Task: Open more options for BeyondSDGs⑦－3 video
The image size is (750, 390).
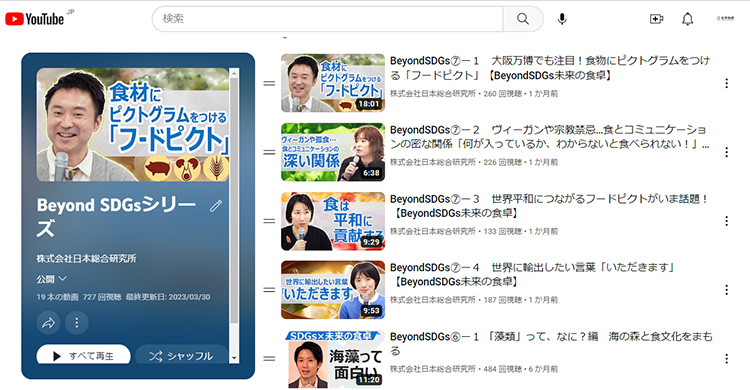Action: point(726,221)
